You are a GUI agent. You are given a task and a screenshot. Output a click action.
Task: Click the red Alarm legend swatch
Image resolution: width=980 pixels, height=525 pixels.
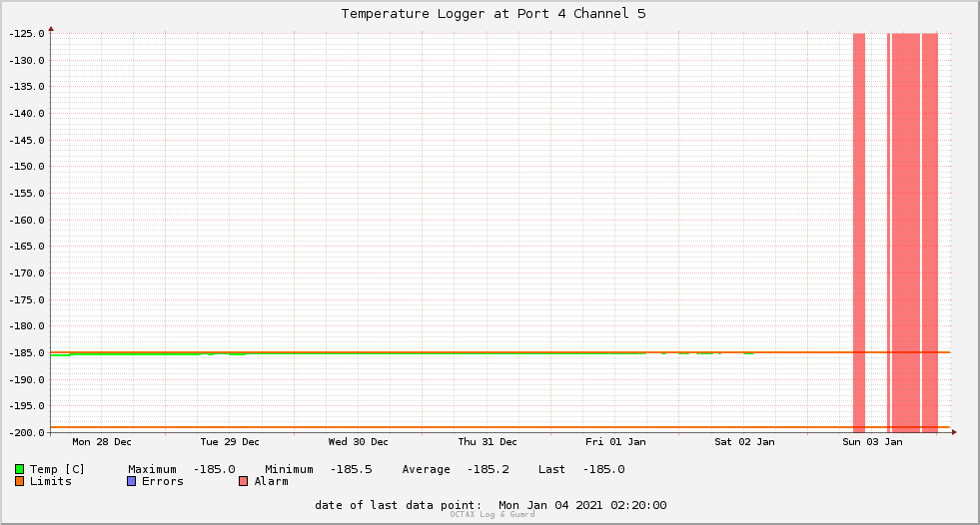(243, 481)
